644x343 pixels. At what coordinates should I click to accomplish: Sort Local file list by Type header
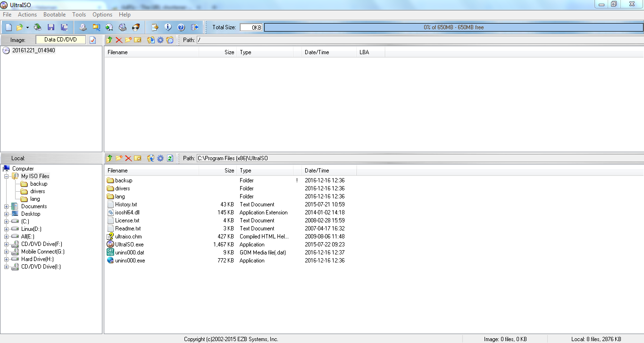265,171
